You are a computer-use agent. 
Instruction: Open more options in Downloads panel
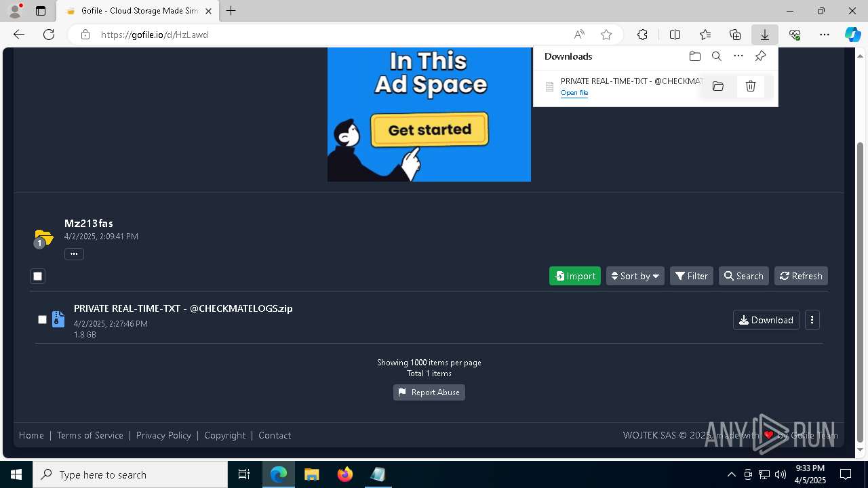(738, 56)
